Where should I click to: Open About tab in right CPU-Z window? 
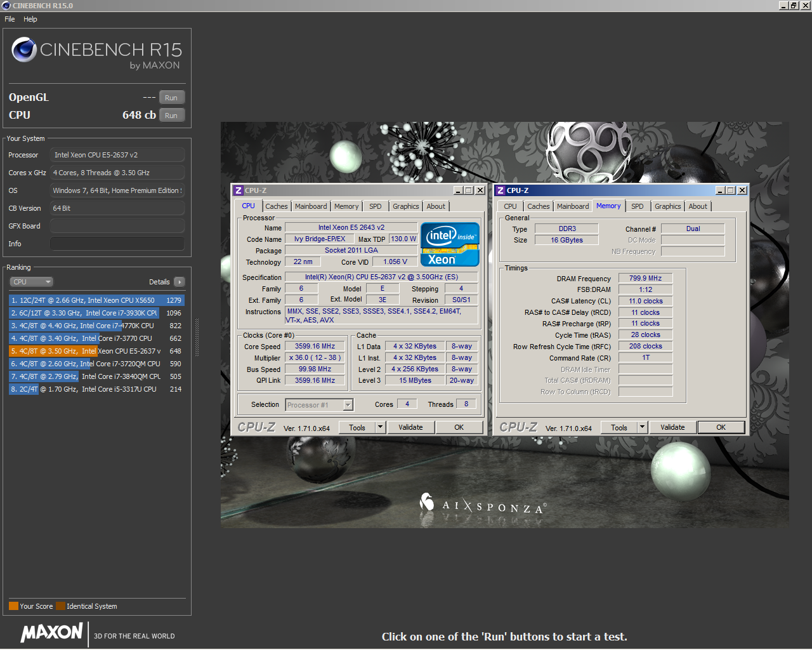point(698,206)
